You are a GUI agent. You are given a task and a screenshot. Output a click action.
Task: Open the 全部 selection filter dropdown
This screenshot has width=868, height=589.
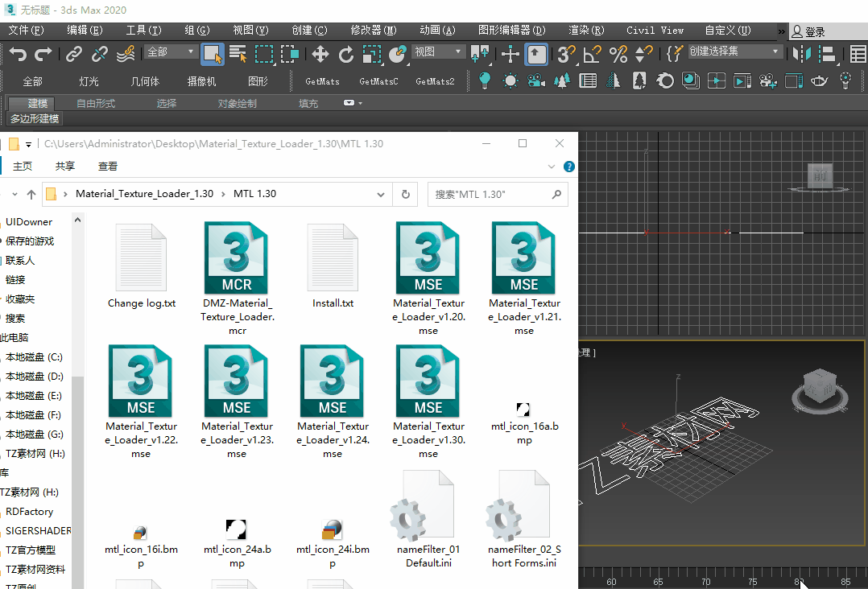[171, 52]
